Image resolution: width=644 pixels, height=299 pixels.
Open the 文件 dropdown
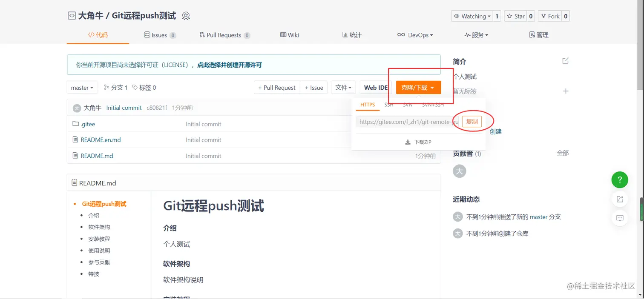[343, 88]
